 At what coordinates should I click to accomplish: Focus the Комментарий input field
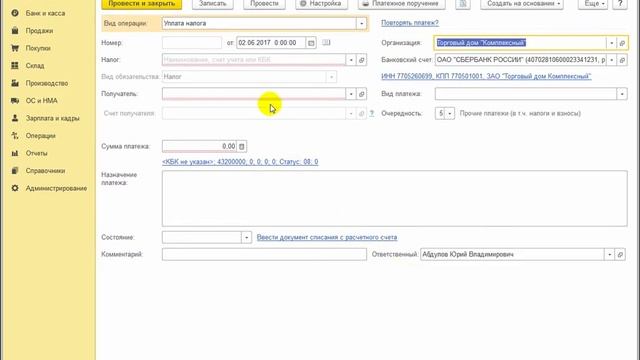pyautogui.click(x=264, y=254)
